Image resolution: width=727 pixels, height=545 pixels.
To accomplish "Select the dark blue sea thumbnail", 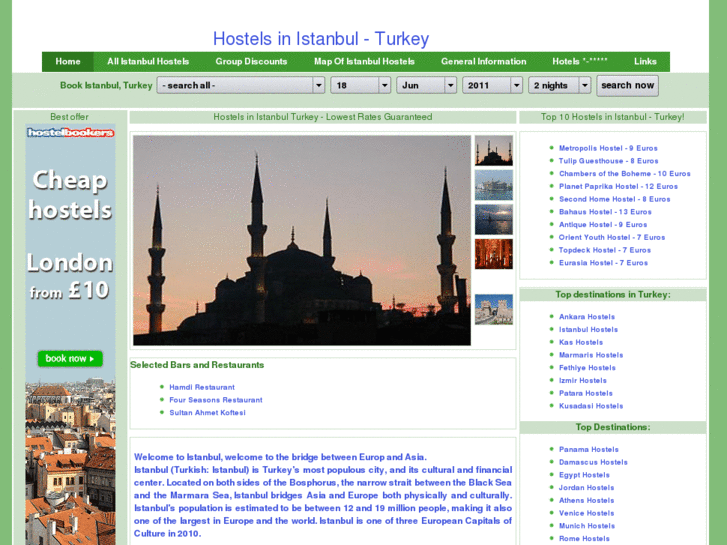I will tap(494, 219).
